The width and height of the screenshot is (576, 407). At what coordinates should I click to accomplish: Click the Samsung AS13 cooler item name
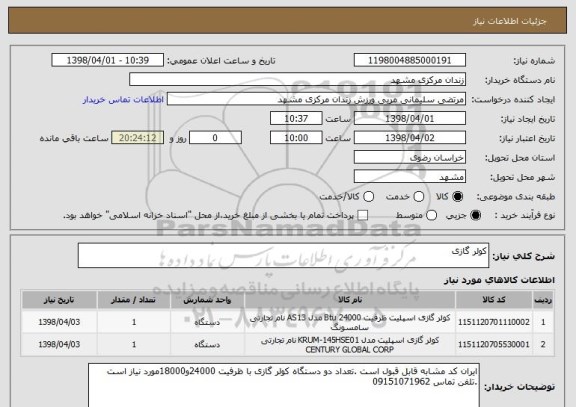(350, 322)
